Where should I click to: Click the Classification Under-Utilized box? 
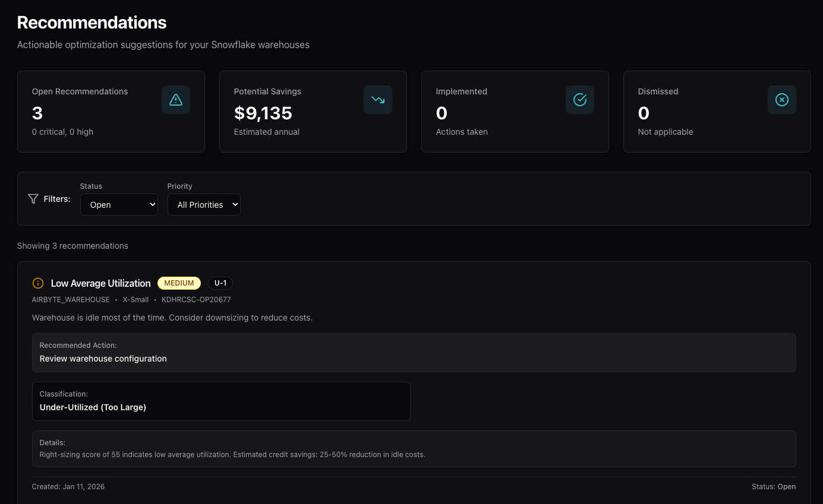pos(221,401)
